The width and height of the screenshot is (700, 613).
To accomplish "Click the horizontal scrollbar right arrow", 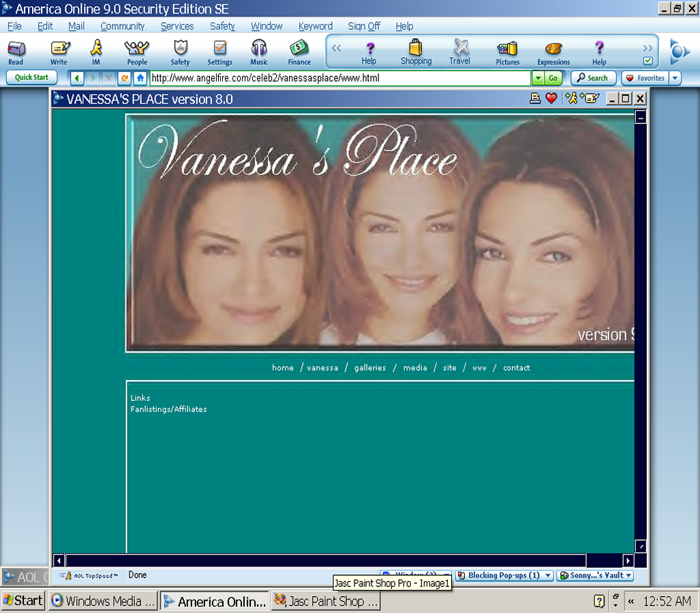I will [628, 561].
